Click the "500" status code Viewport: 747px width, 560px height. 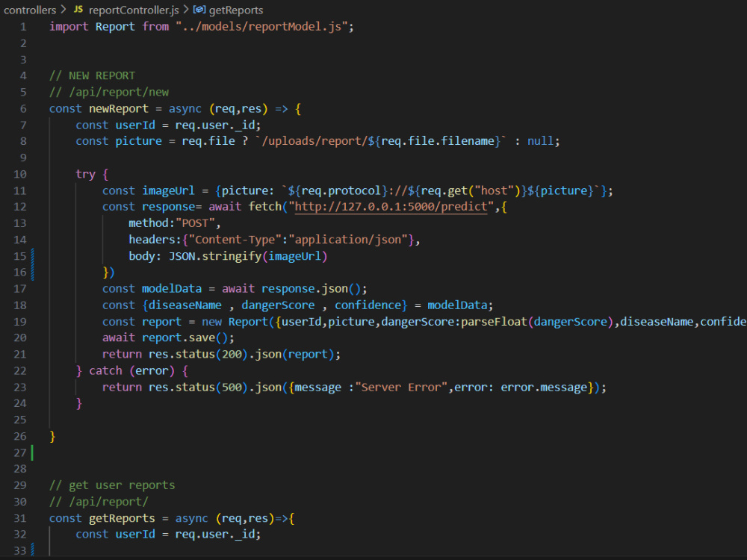pyautogui.click(x=232, y=388)
